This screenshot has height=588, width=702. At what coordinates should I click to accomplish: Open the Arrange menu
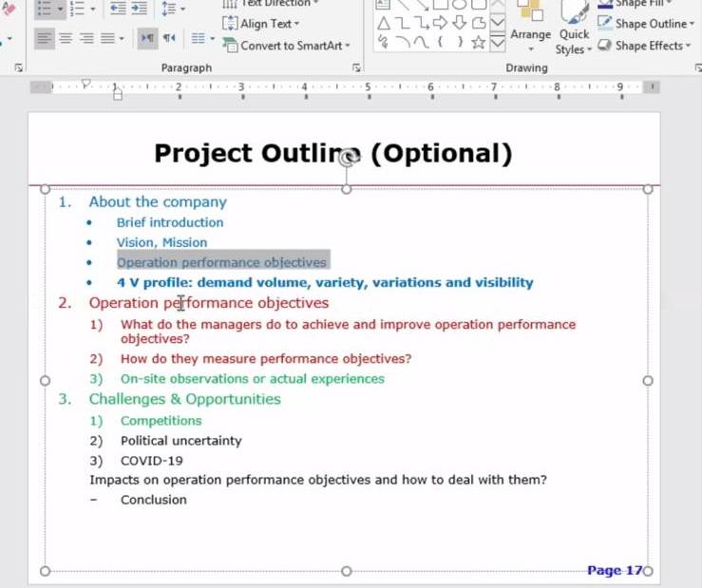530,28
